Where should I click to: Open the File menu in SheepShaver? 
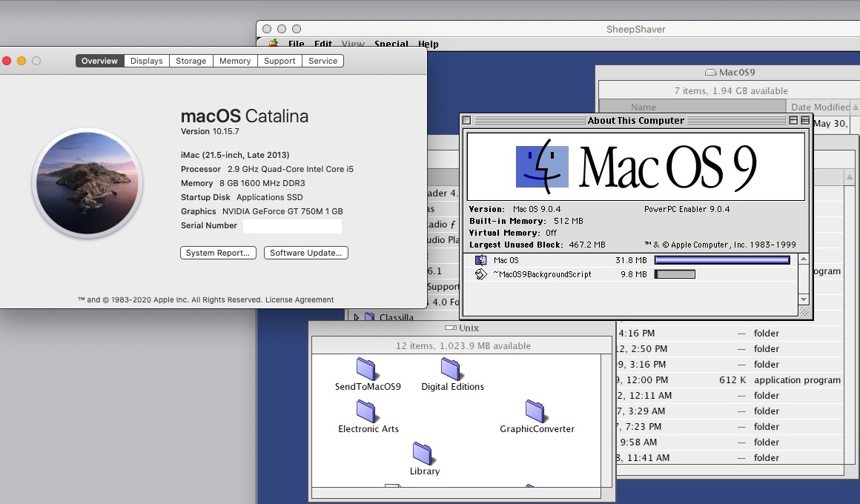(296, 44)
